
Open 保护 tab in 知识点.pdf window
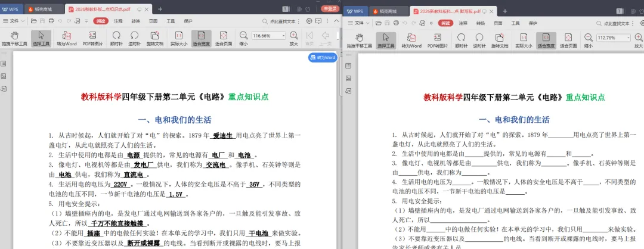(x=188, y=21)
